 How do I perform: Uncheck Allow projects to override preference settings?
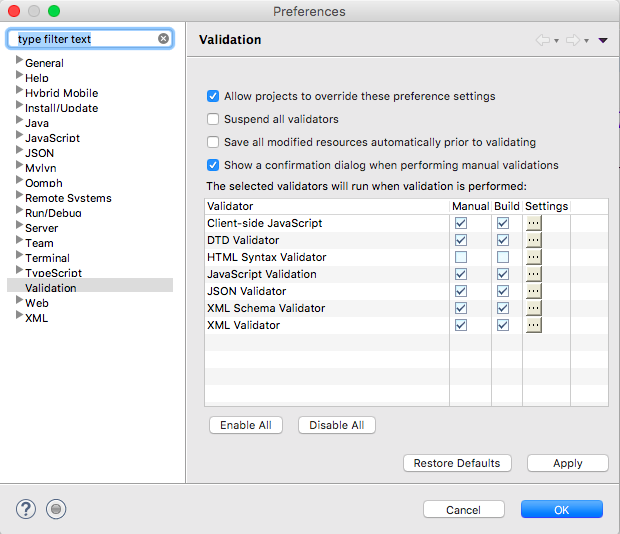[x=213, y=96]
